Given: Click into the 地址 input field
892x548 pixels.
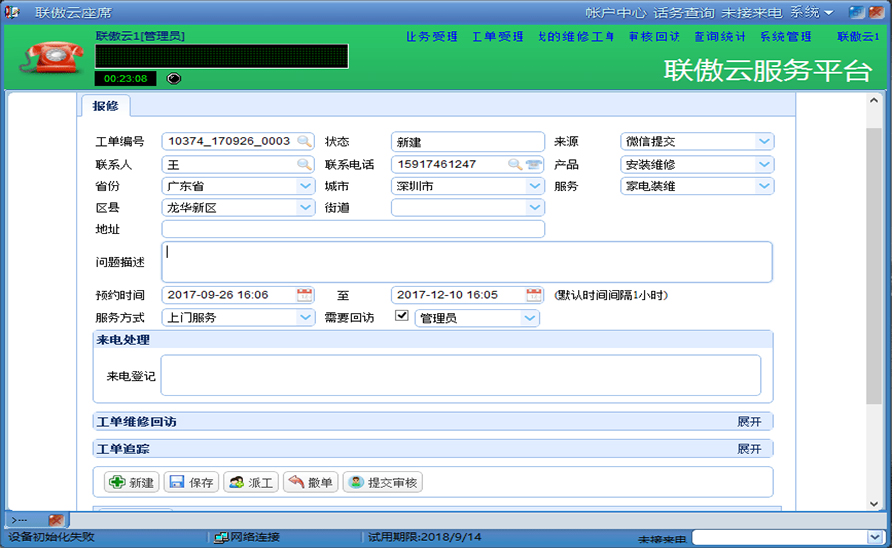Looking at the screenshot, I should [x=353, y=230].
